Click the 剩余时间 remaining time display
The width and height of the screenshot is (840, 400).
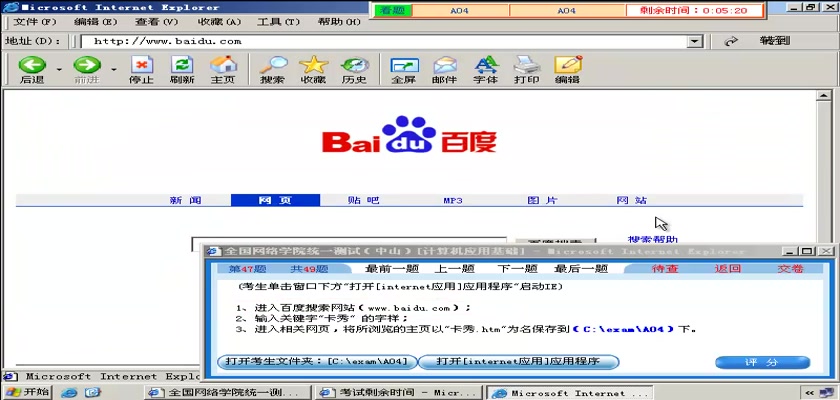tap(694, 10)
